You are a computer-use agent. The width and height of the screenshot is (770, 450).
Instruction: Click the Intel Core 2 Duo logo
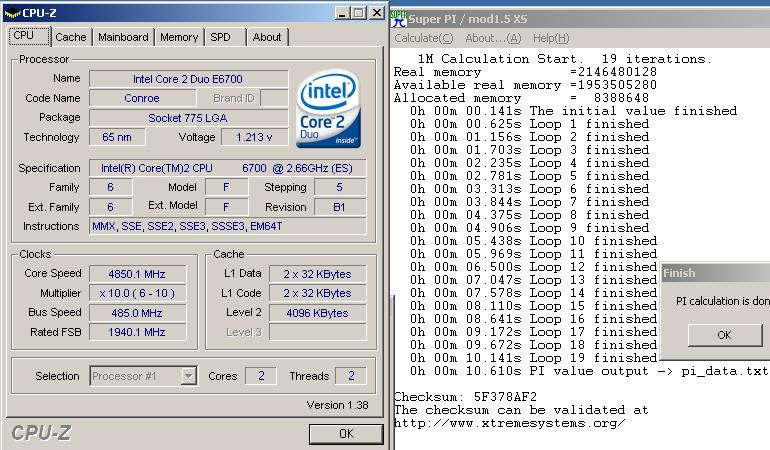tap(328, 109)
